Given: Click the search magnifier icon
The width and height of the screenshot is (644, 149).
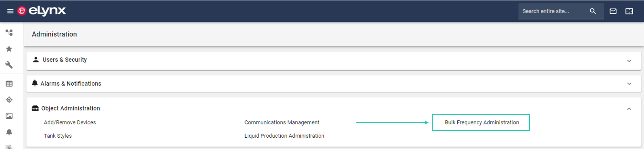Looking at the screenshot, I should [x=593, y=11].
